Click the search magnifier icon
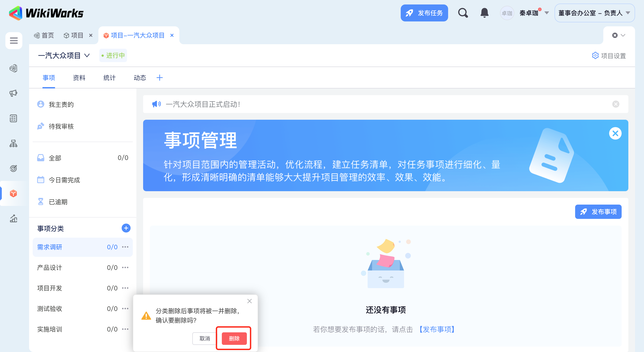This screenshot has height=352, width=644. 462,13
